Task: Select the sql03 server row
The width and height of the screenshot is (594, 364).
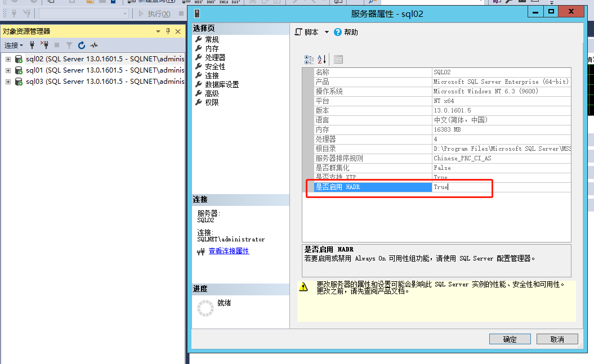Action: (105, 82)
